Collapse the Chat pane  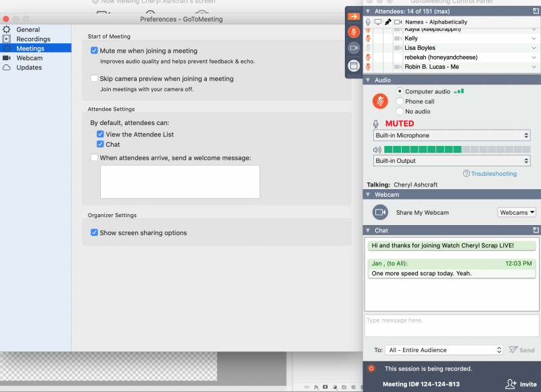pos(368,230)
